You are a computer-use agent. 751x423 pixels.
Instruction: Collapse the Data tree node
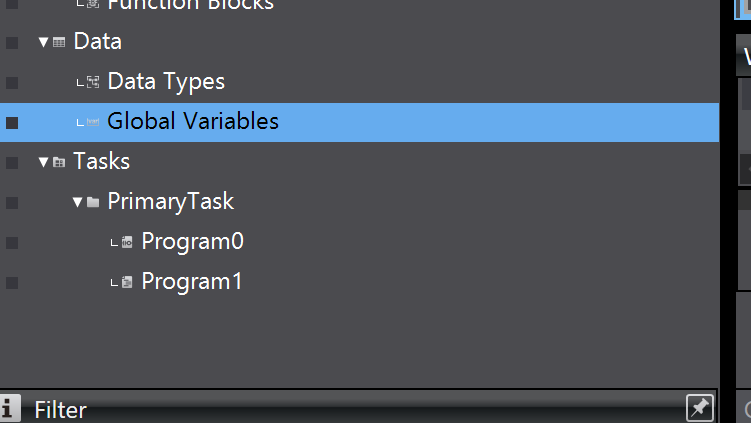[x=43, y=42]
